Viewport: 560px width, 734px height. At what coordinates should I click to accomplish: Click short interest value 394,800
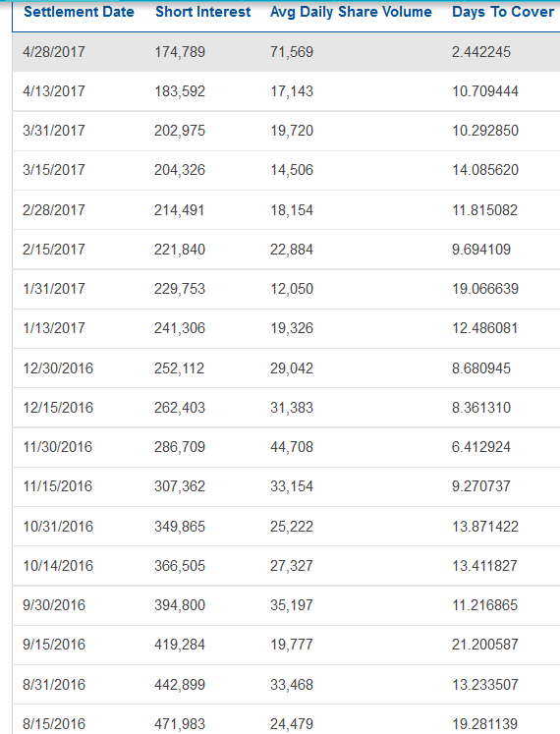pyautogui.click(x=180, y=605)
